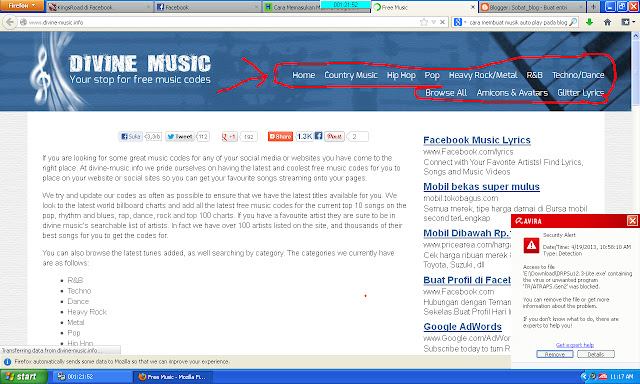Click the orange Share button

click(280, 136)
